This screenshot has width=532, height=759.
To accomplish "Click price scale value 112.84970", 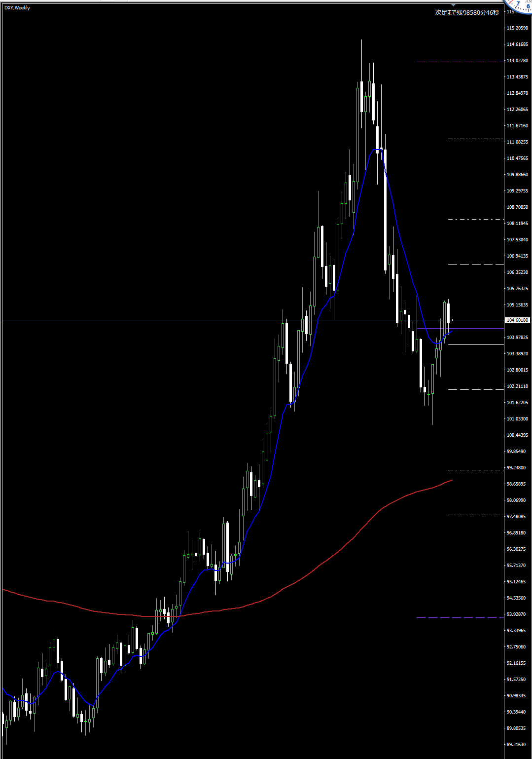I will [x=517, y=93].
